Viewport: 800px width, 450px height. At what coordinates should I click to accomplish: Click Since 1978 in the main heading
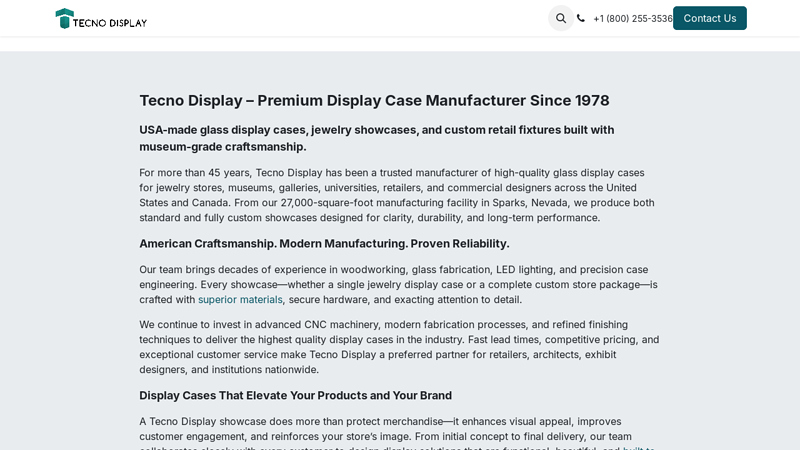[x=569, y=101]
